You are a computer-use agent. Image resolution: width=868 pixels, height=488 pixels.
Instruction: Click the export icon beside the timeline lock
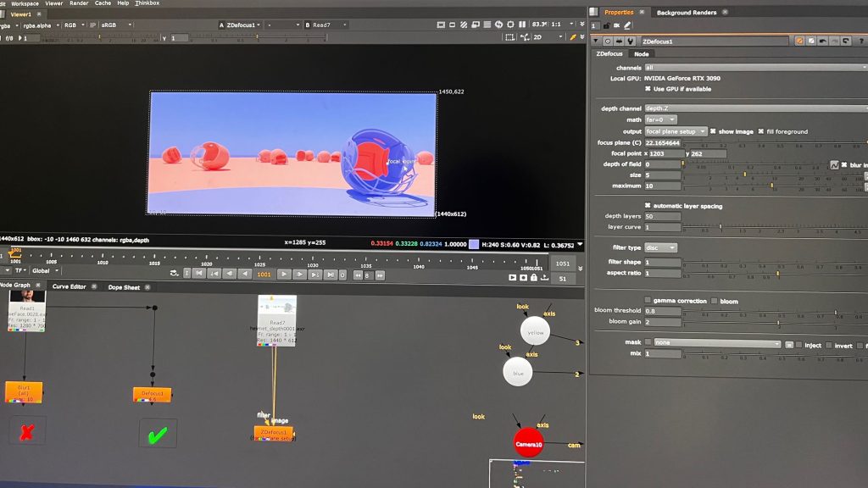pos(545,277)
